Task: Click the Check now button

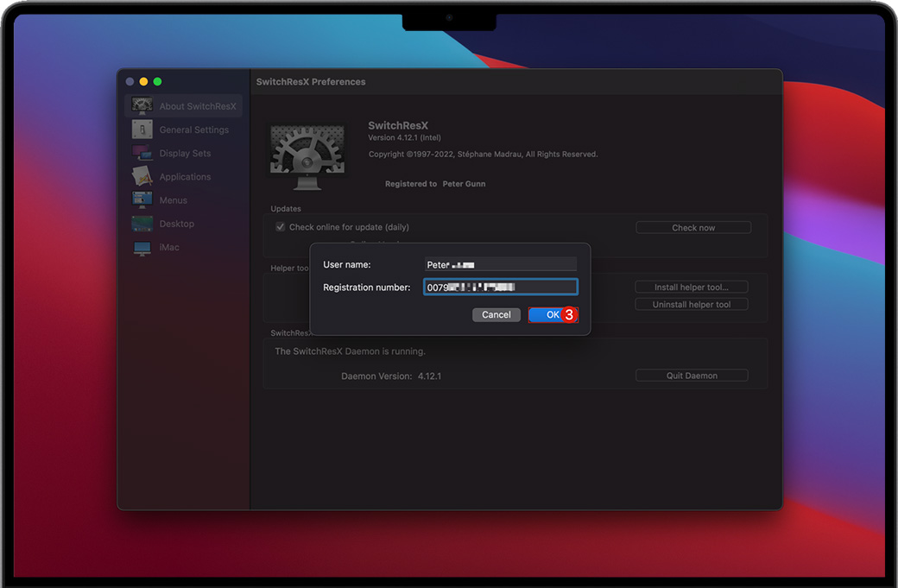Action: coord(693,228)
